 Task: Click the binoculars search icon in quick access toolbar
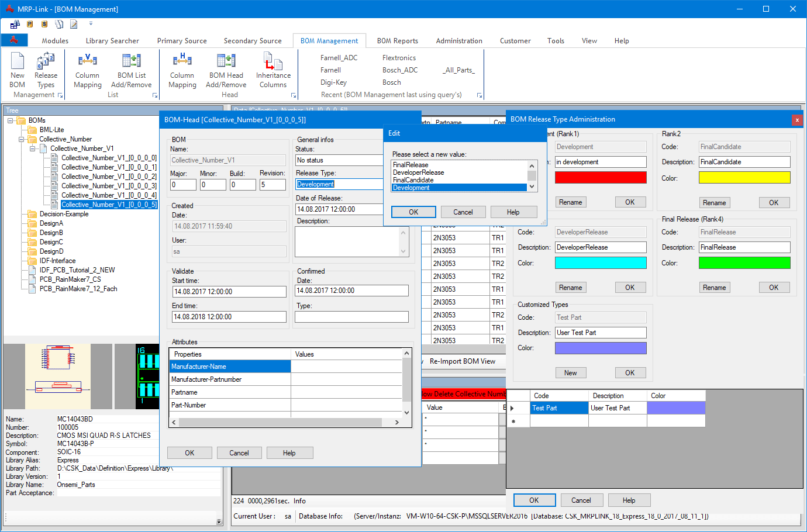click(x=15, y=24)
